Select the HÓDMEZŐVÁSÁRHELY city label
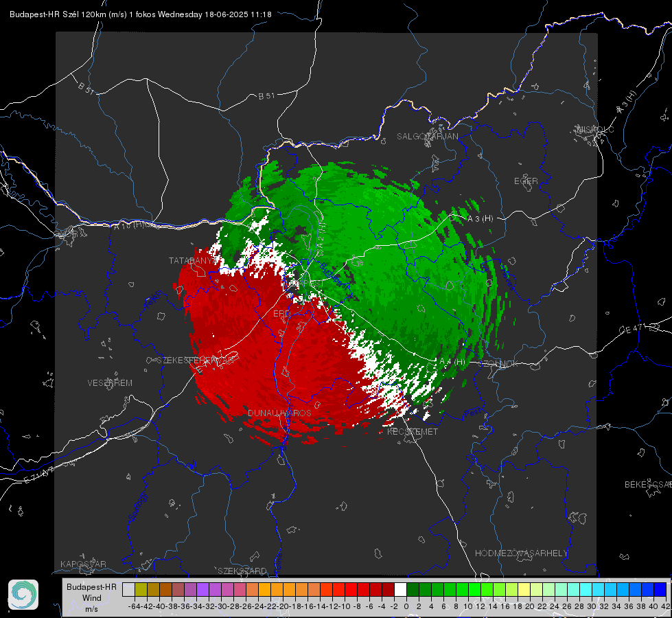 tap(521, 553)
